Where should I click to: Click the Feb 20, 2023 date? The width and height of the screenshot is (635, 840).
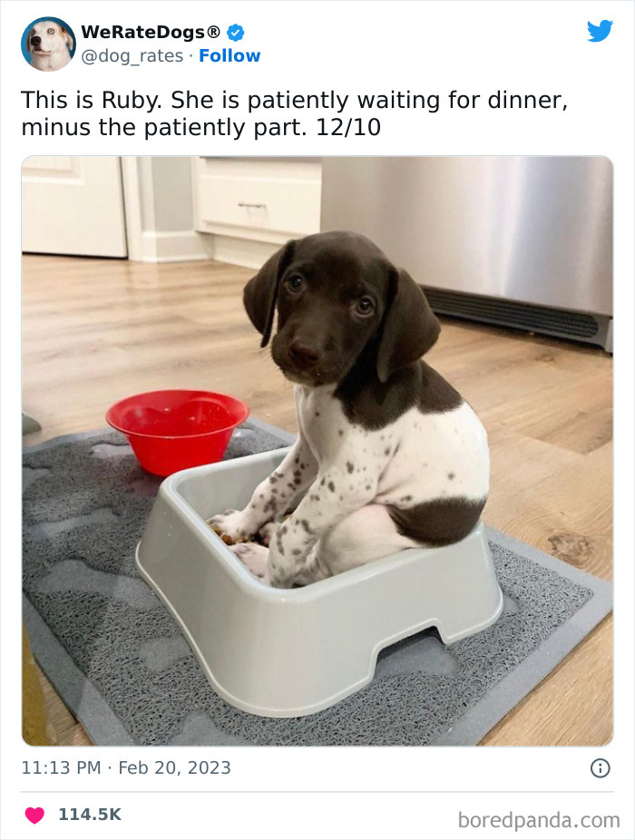pos(175,767)
